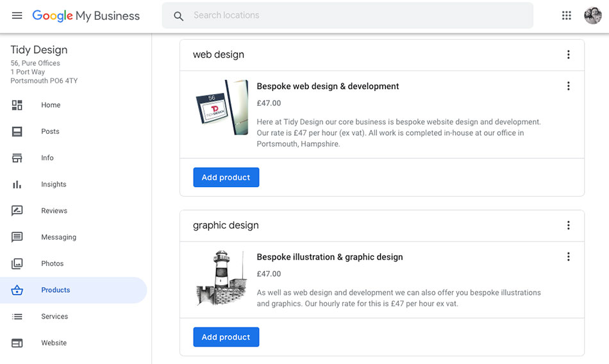The image size is (609, 364).
Task: Click the web design product description
Action: (x=399, y=133)
